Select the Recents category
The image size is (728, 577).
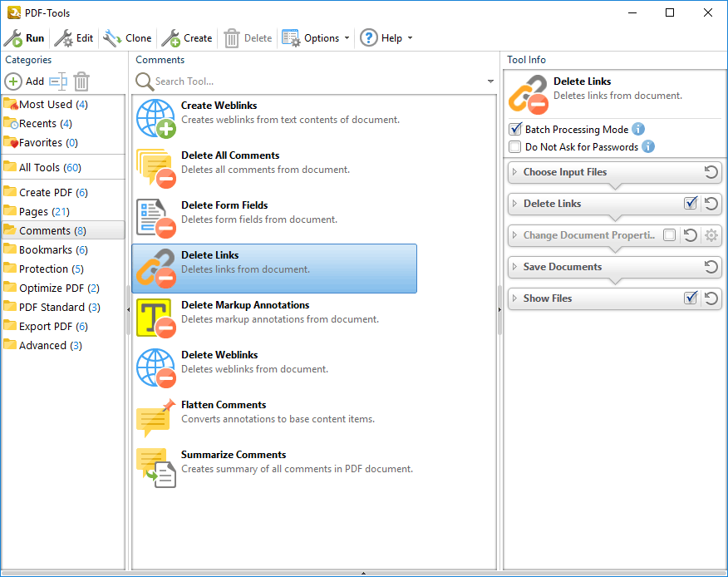click(x=63, y=124)
